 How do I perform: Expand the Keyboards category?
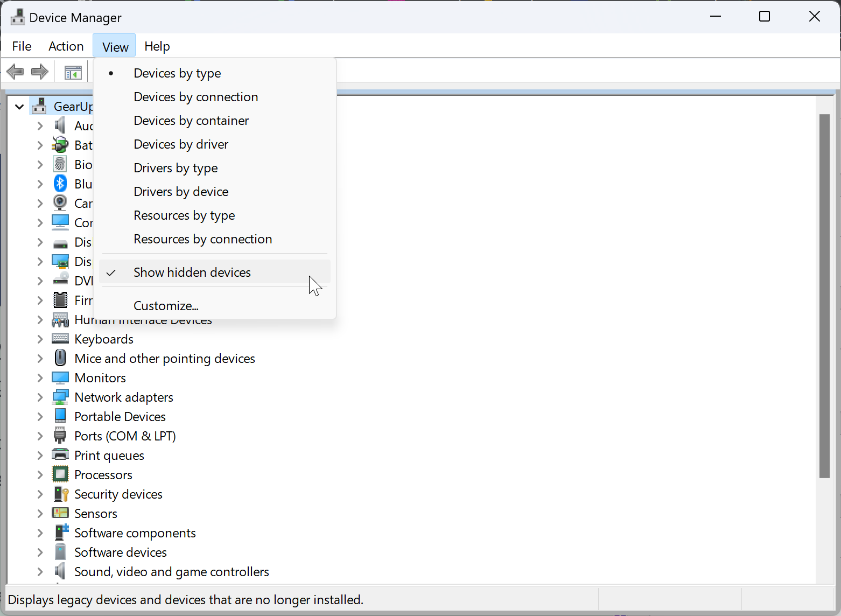tap(40, 339)
